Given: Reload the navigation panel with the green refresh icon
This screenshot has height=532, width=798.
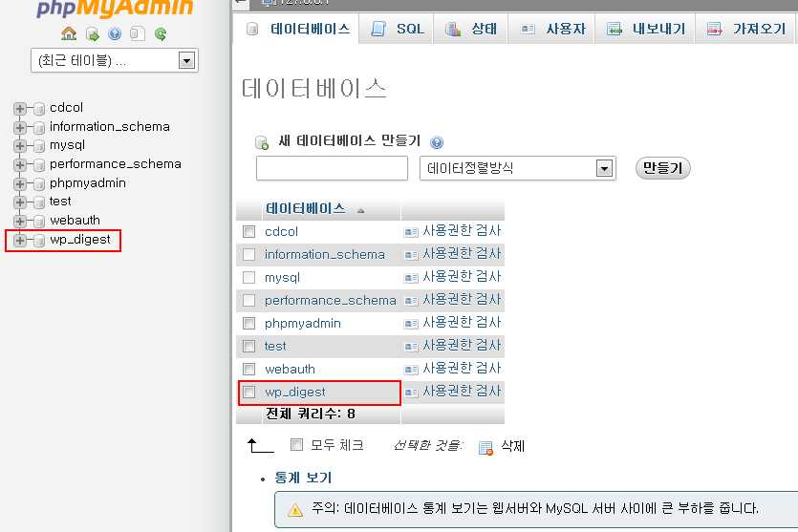Looking at the screenshot, I should (x=161, y=34).
